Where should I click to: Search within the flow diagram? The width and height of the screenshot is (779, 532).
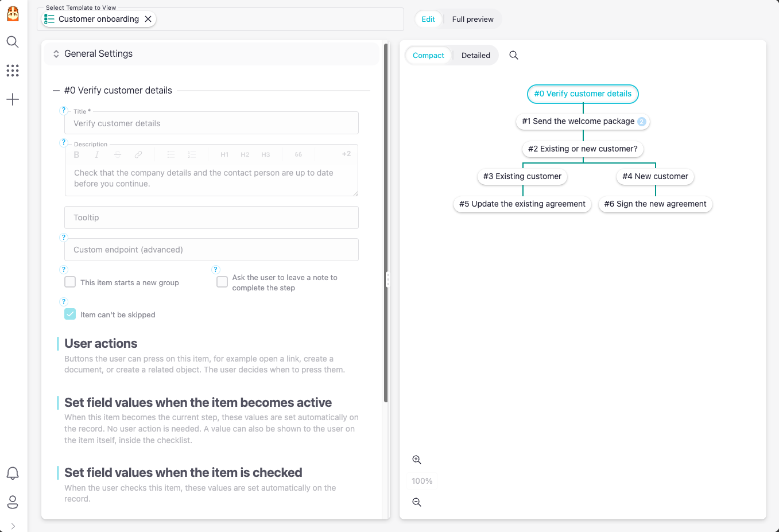[514, 55]
